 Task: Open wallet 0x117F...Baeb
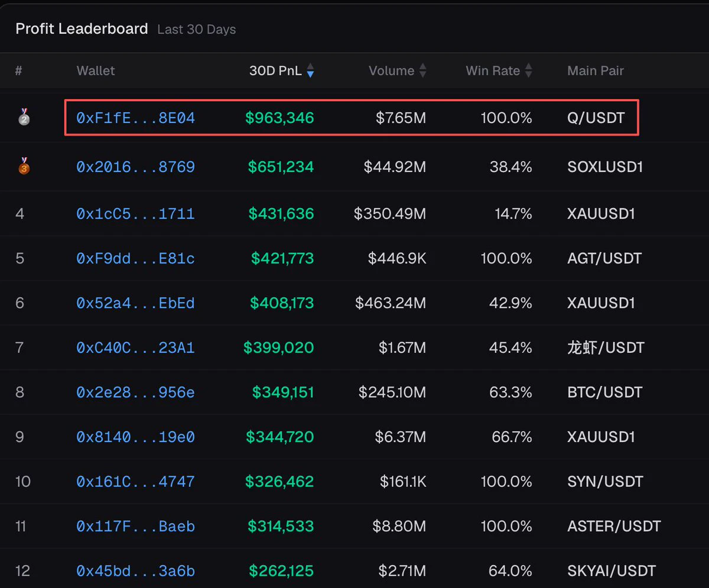click(x=135, y=527)
